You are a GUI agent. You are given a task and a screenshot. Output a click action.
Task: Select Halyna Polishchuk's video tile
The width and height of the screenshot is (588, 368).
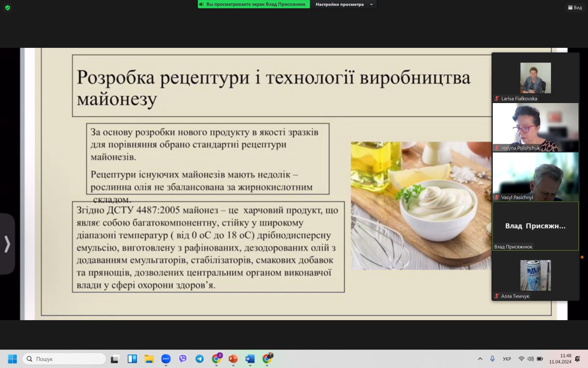(x=535, y=127)
